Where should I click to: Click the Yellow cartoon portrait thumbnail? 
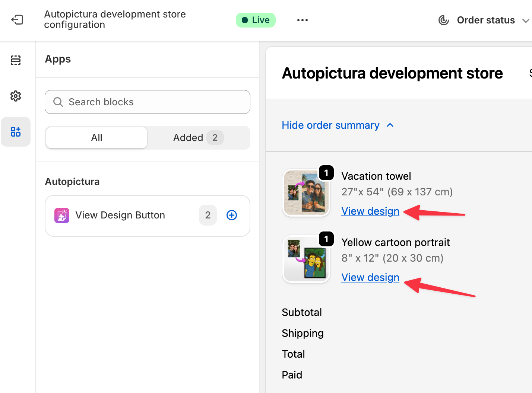click(306, 259)
